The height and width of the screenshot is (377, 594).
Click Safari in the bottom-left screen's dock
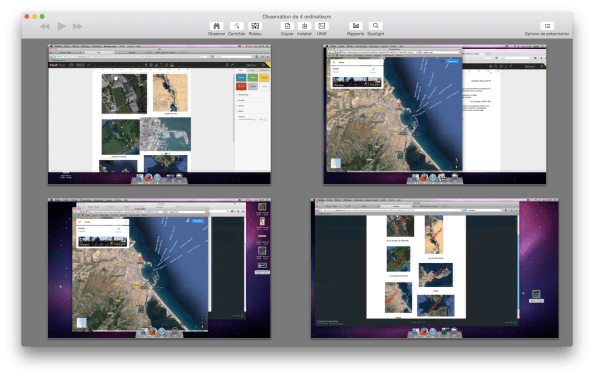tap(162, 332)
